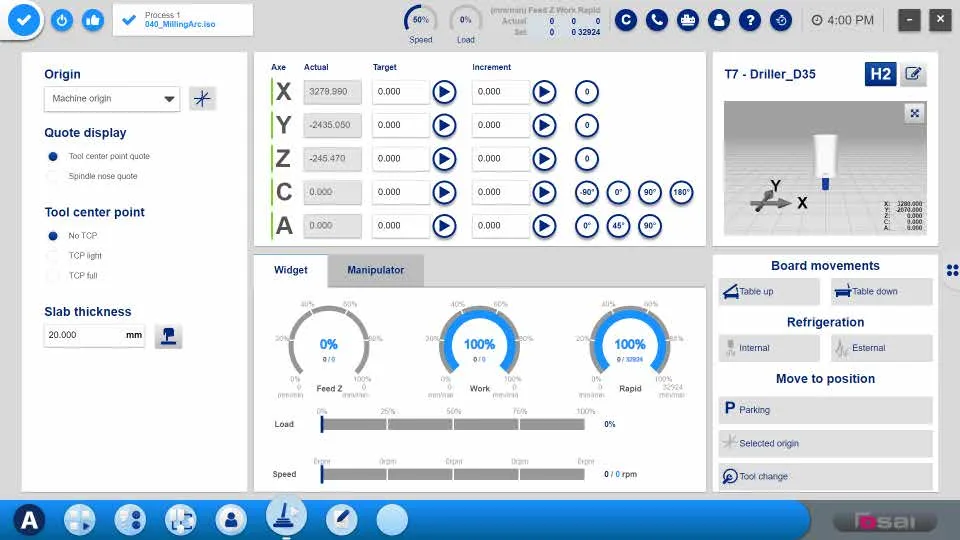Click the X axis target input field

pos(400,92)
